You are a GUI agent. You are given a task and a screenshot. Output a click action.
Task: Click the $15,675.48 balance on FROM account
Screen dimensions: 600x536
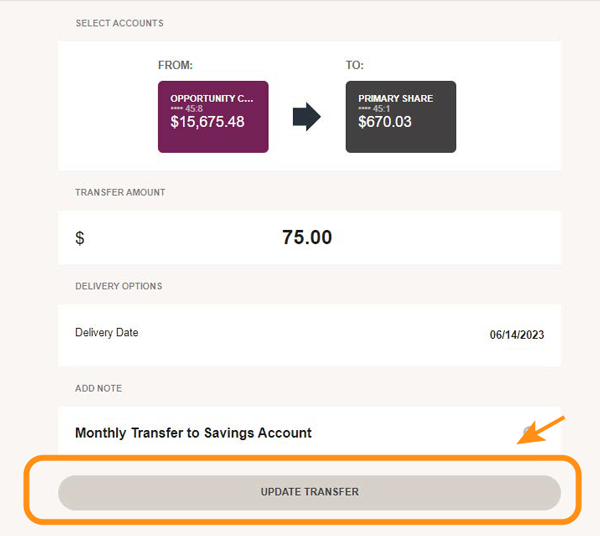click(x=207, y=122)
